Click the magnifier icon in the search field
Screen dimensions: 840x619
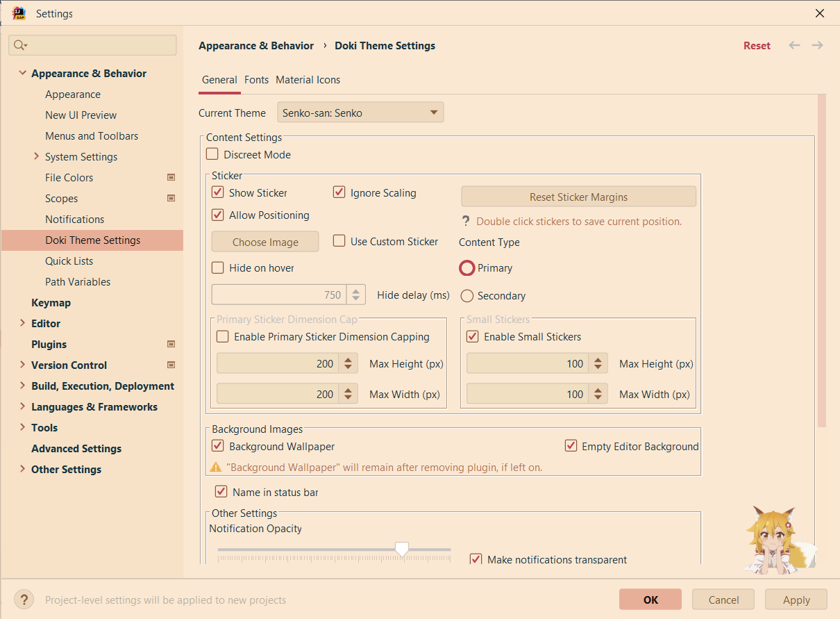(21, 44)
